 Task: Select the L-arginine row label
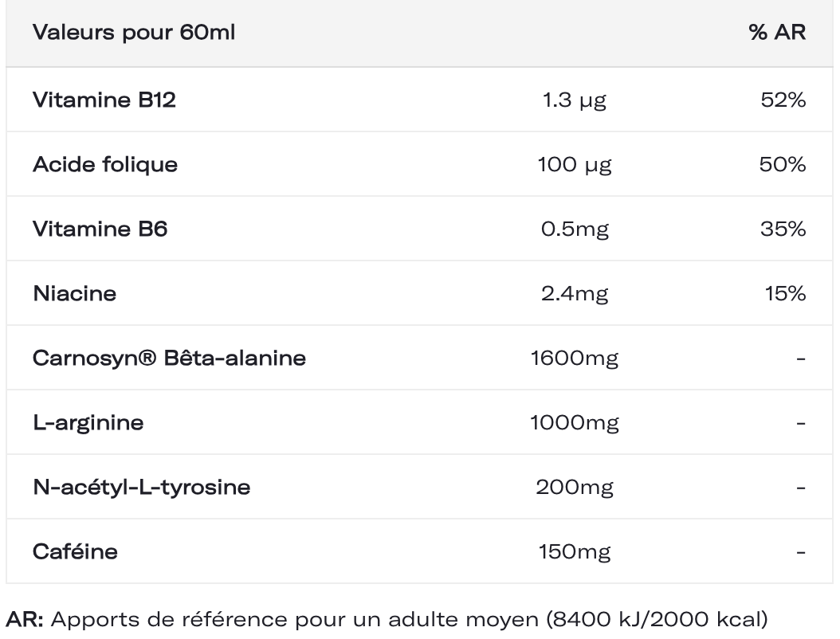(x=88, y=423)
